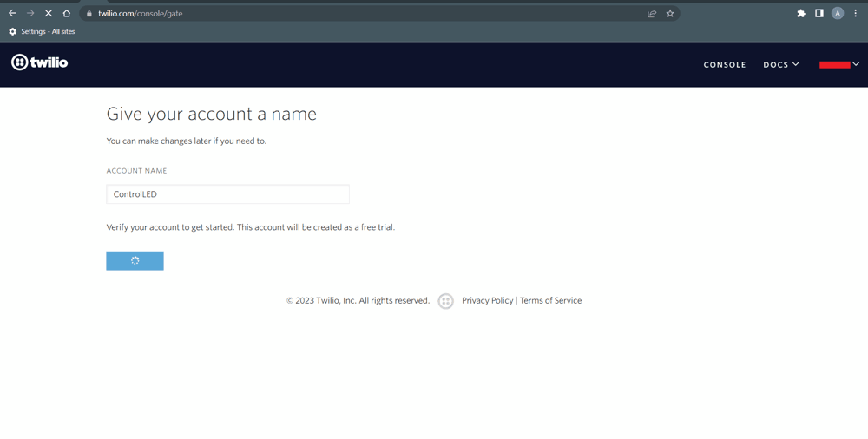The height and width of the screenshot is (439, 868).
Task: Expand the DOCS dropdown menu
Action: click(x=781, y=64)
